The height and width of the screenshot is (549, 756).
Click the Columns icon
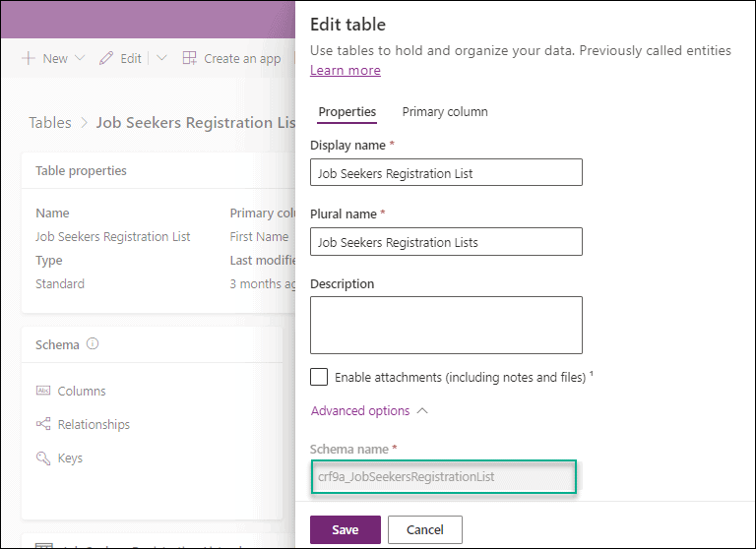pos(43,391)
